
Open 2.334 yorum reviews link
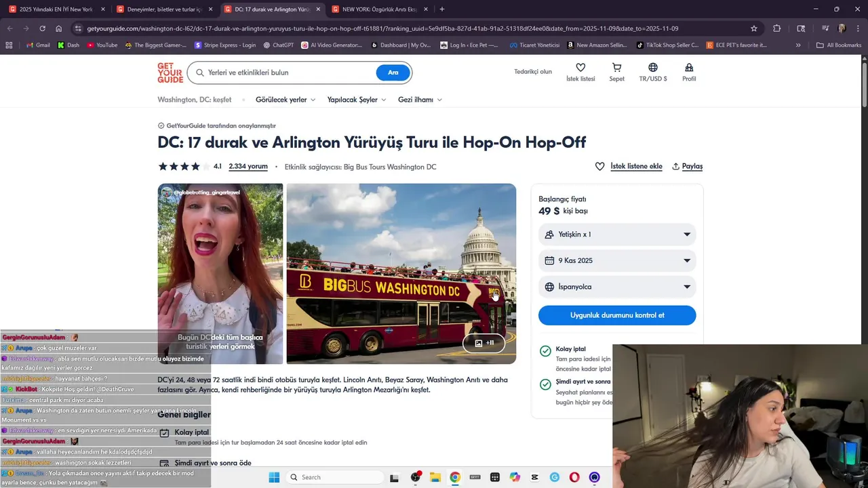(x=248, y=166)
